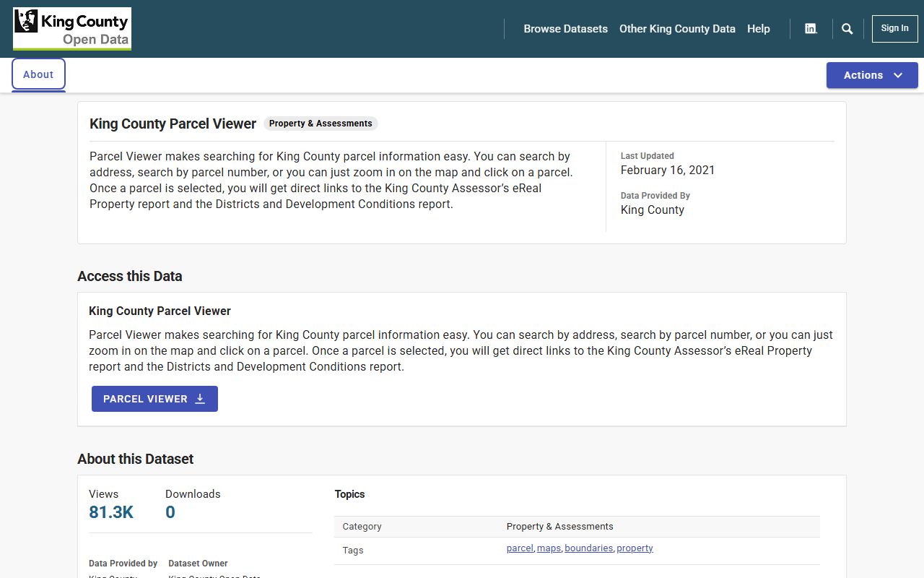The height and width of the screenshot is (578, 924).
Task: Switch to the About tab
Action: click(38, 74)
